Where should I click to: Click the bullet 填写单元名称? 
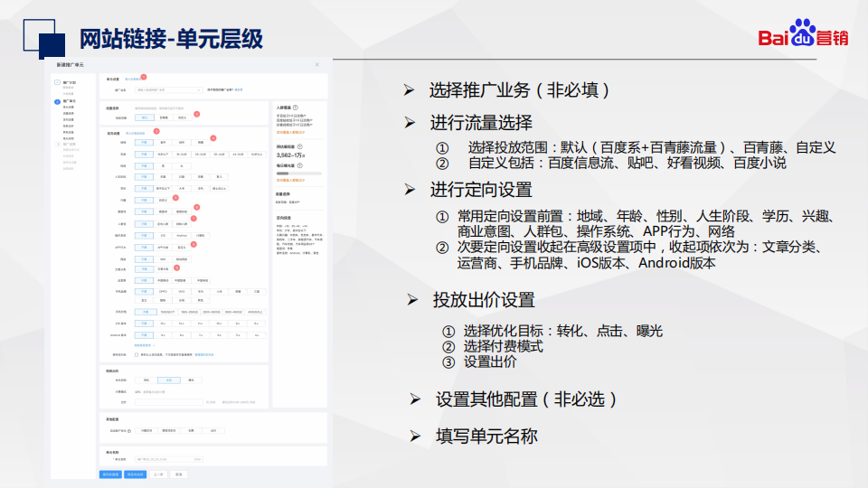pyautogui.click(x=486, y=436)
